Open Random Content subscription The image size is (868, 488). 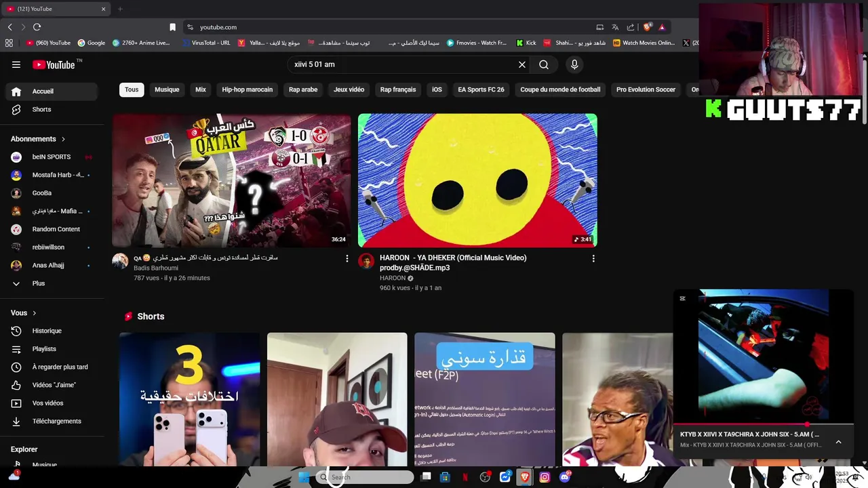click(52, 229)
